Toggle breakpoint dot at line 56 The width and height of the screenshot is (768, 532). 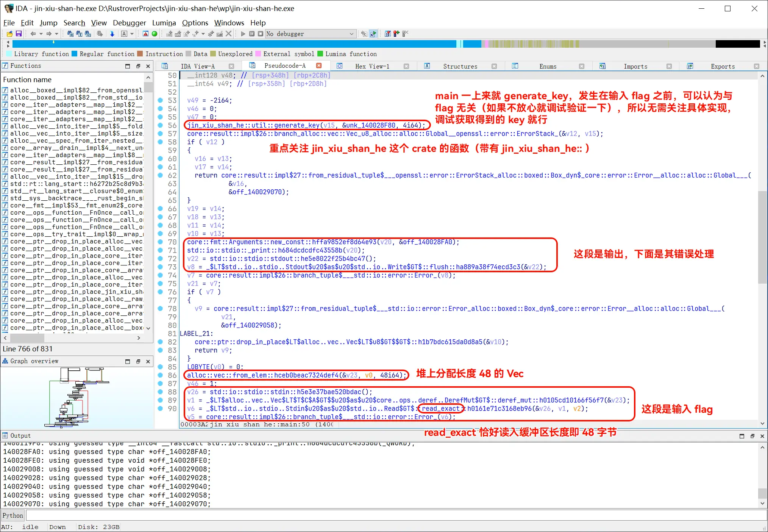160,125
